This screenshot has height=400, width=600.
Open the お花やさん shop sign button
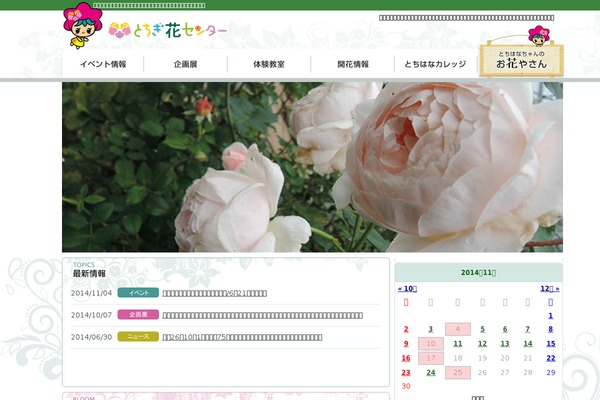click(522, 59)
